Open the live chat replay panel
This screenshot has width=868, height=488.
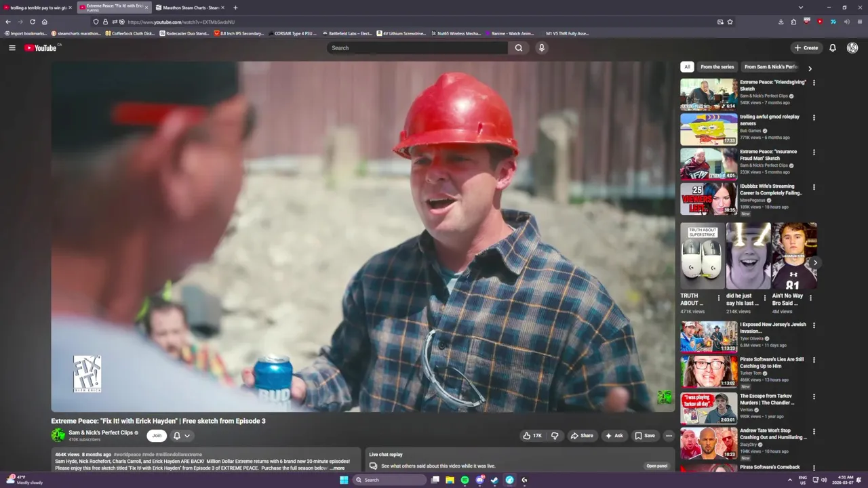pos(656,466)
